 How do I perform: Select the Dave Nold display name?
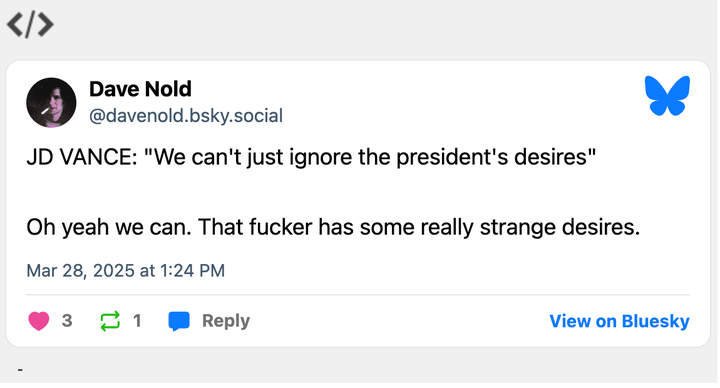pos(140,89)
